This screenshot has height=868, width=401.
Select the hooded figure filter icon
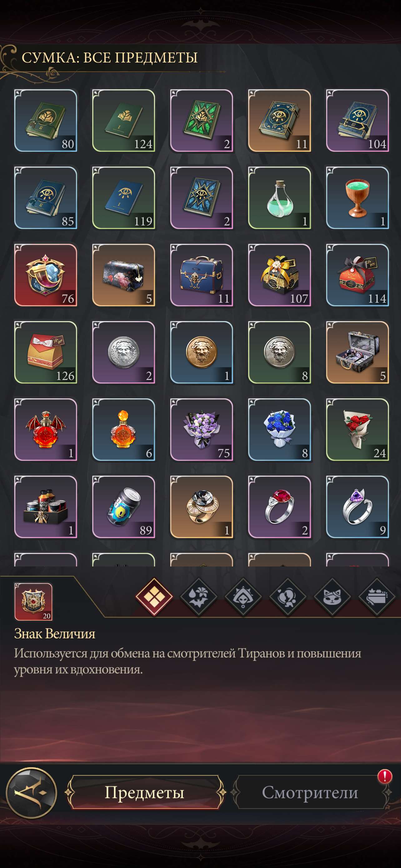tap(243, 597)
